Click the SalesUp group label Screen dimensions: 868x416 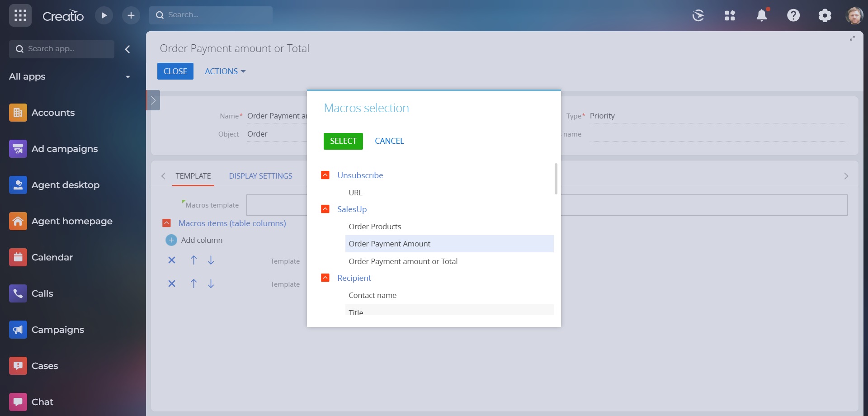point(352,209)
